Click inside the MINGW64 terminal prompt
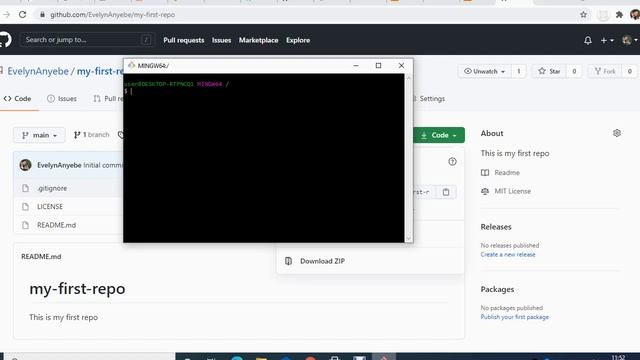640x360 pixels. (x=264, y=158)
